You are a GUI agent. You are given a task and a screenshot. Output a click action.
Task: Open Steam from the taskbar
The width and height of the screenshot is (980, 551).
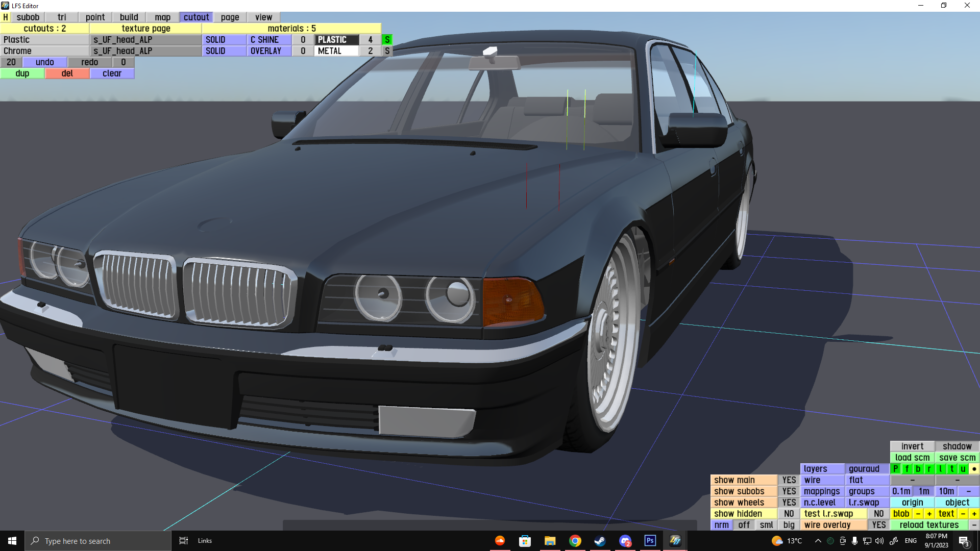click(600, 541)
